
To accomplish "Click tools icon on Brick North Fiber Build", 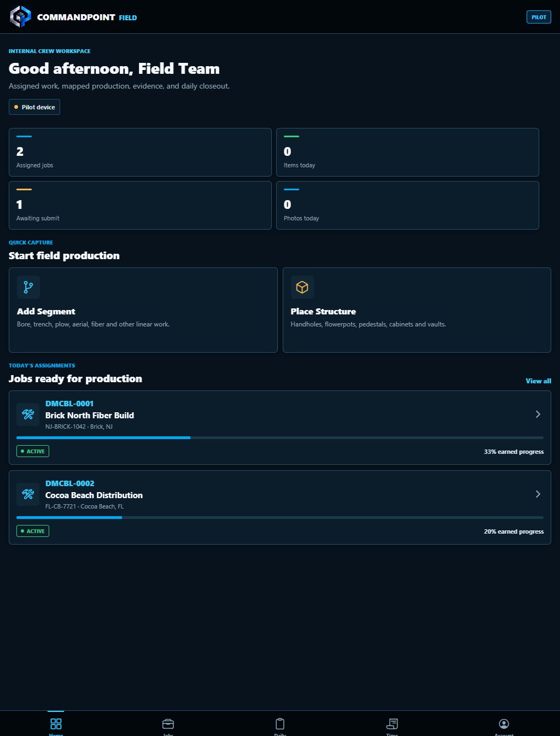I will pyautogui.click(x=28, y=414).
